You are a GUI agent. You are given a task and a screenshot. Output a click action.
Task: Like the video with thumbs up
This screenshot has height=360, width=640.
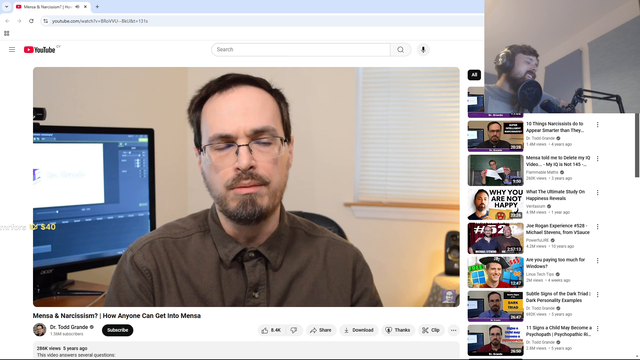click(272, 330)
